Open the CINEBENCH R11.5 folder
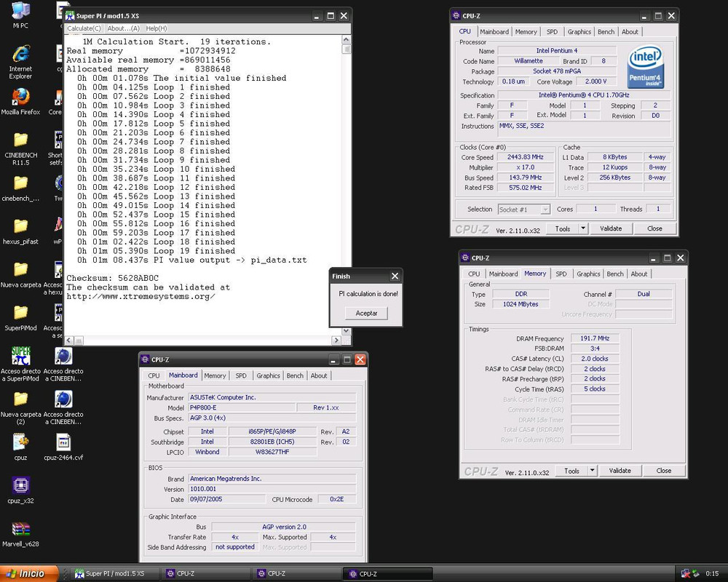 coord(20,148)
